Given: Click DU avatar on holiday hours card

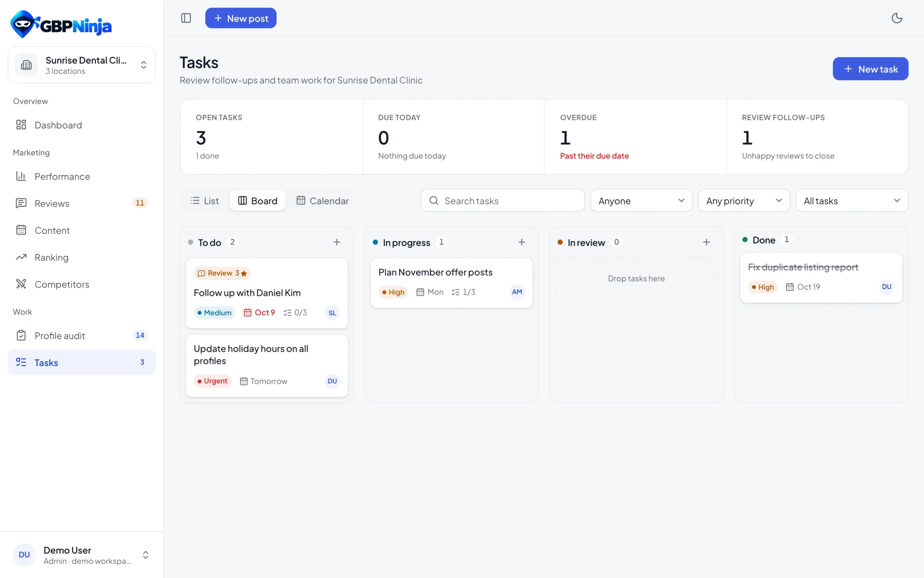Looking at the screenshot, I should [x=332, y=381].
